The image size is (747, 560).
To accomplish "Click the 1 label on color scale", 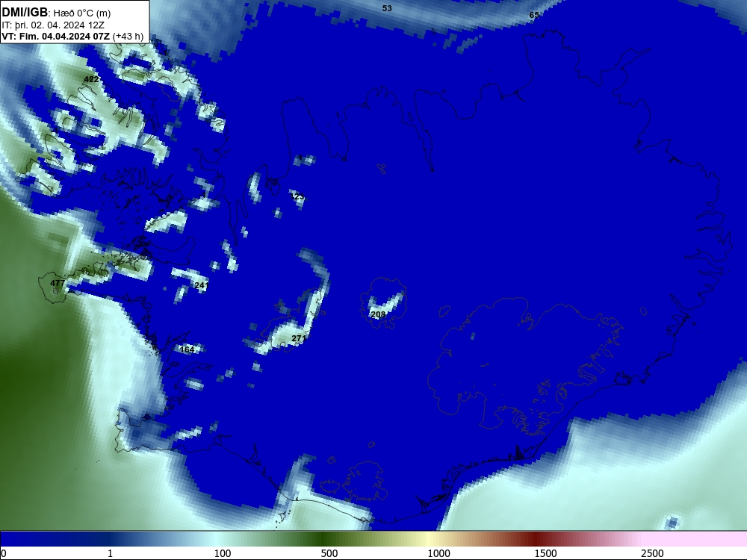I will pyautogui.click(x=110, y=553).
